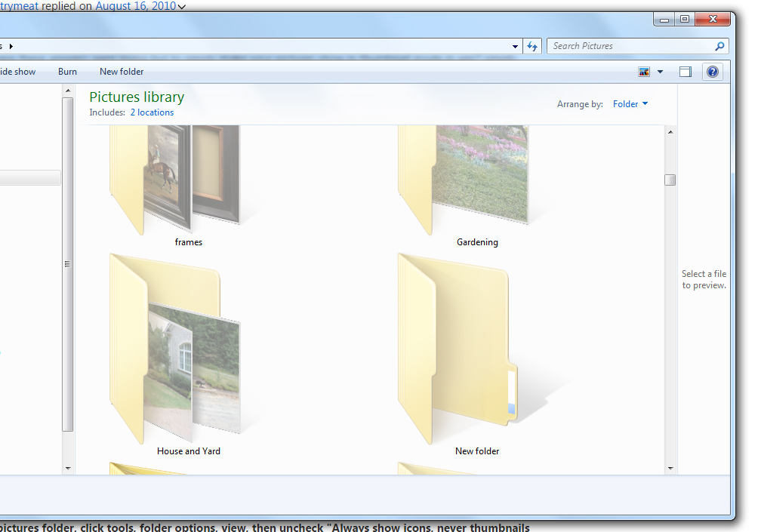The image size is (761, 532).
Task: Open the 2 locations link
Action: 152,112
